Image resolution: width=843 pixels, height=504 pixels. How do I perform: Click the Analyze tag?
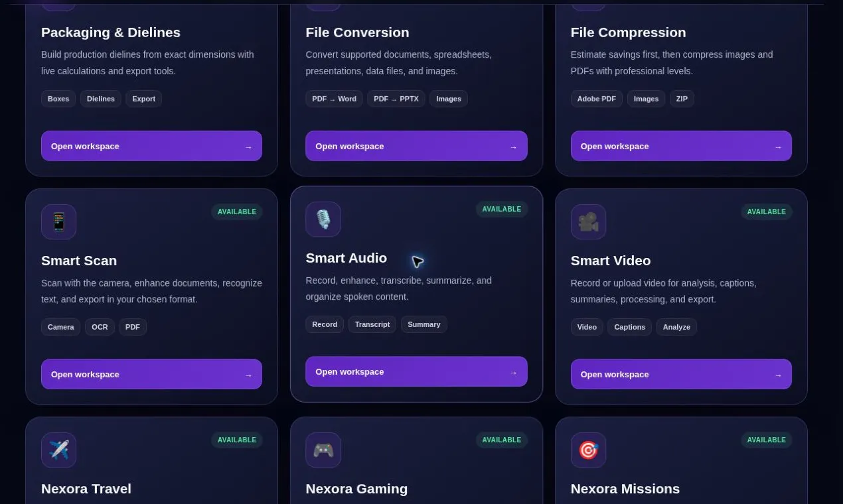tap(676, 327)
